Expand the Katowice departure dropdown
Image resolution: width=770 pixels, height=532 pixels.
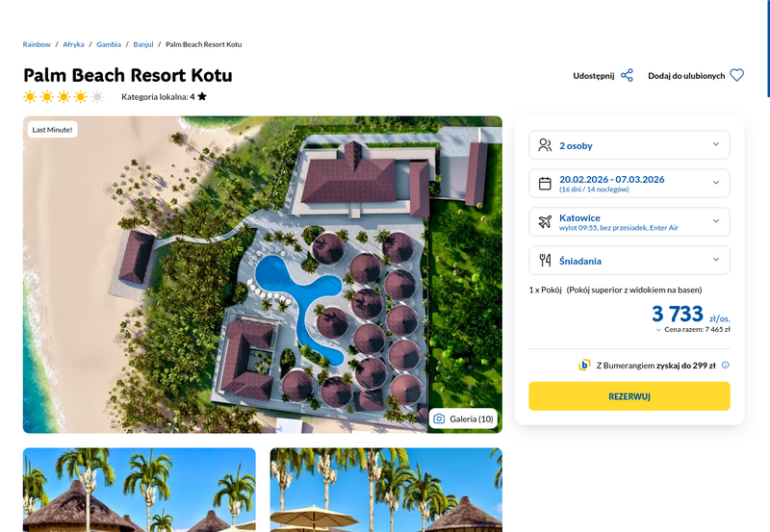click(629, 222)
